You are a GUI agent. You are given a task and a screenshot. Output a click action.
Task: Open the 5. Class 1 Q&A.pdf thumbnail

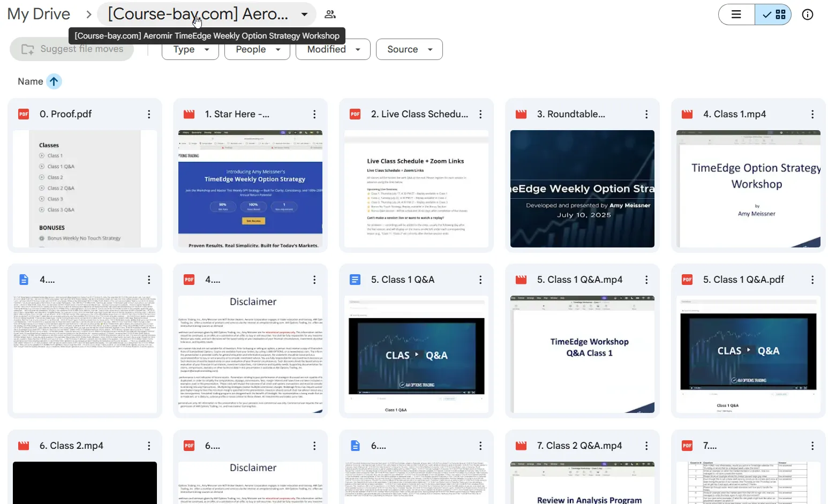(748, 354)
